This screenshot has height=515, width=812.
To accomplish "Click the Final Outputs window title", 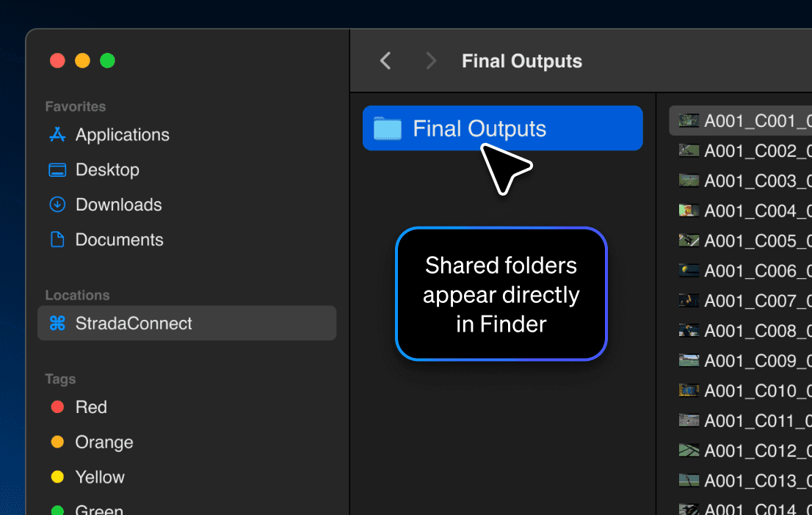I will click(x=521, y=61).
